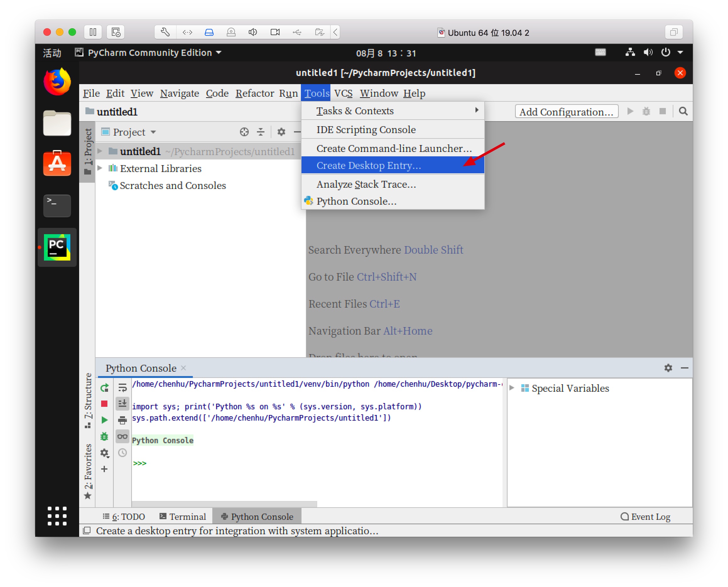Click the Run triangle in the toolbar

tap(630, 111)
